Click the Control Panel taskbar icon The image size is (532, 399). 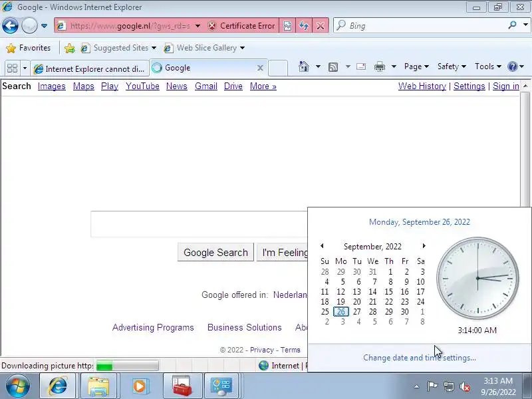click(221, 386)
